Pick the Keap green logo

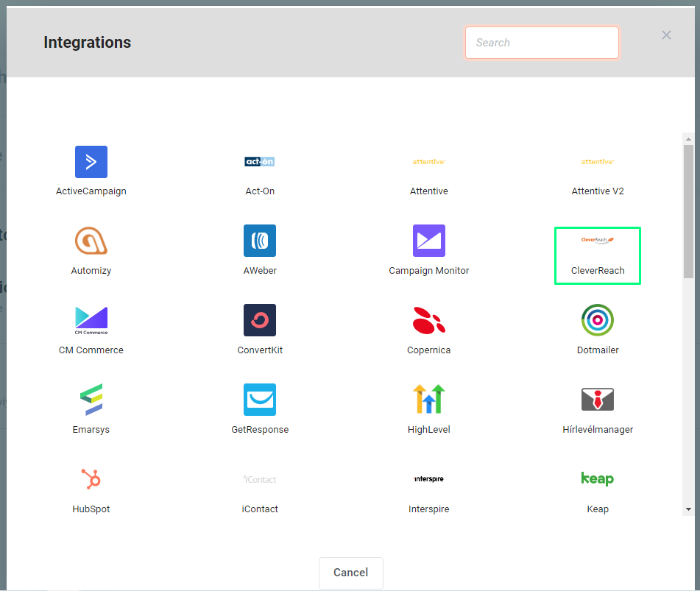pos(598,478)
